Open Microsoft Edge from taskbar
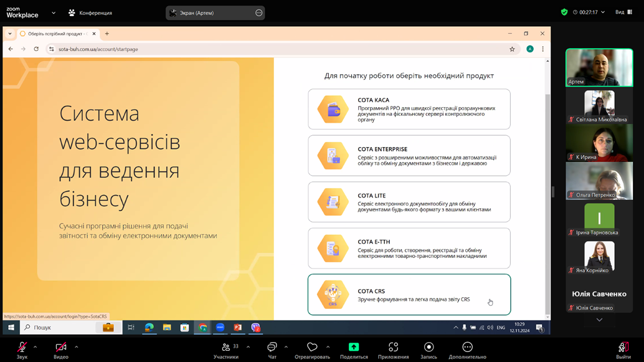 click(149, 328)
